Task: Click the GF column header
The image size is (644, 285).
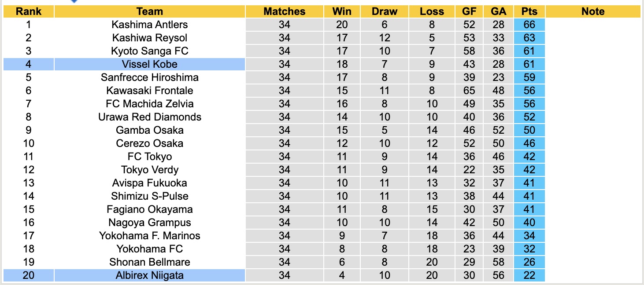Action: pos(469,11)
